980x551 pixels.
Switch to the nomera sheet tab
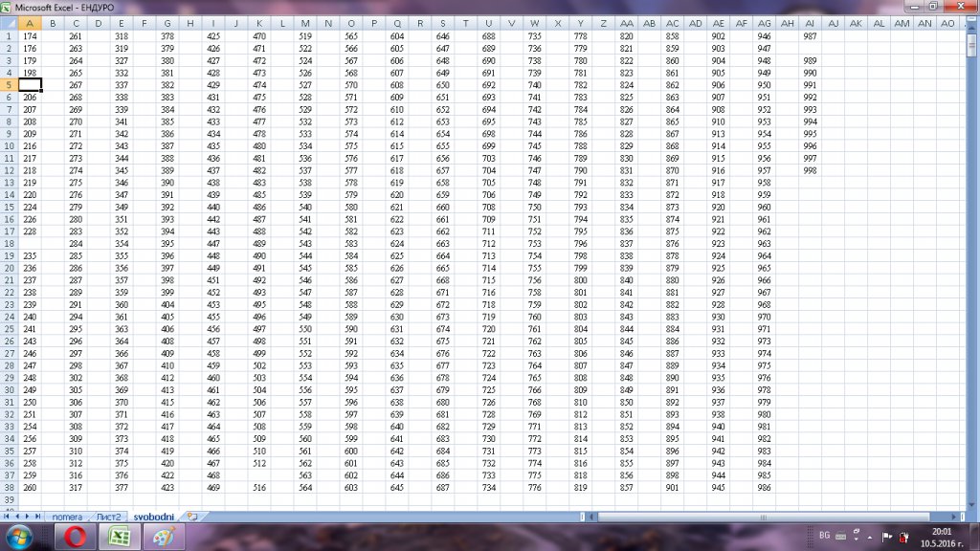coord(67,517)
